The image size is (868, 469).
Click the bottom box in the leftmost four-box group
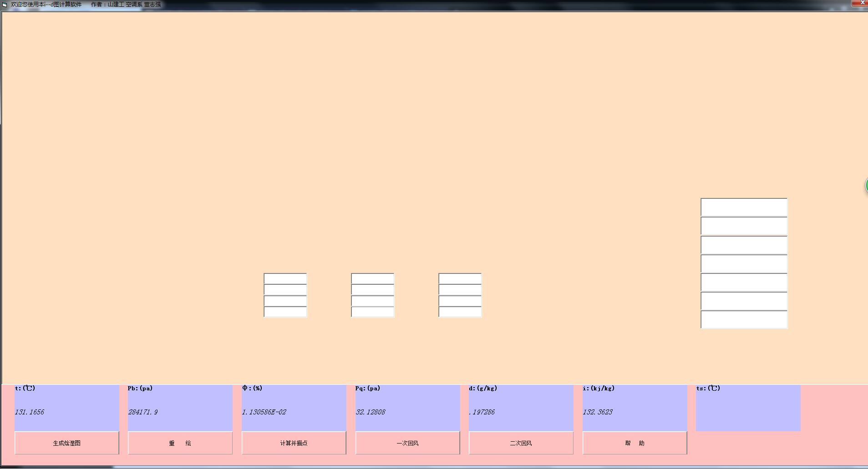click(x=285, y=312)
